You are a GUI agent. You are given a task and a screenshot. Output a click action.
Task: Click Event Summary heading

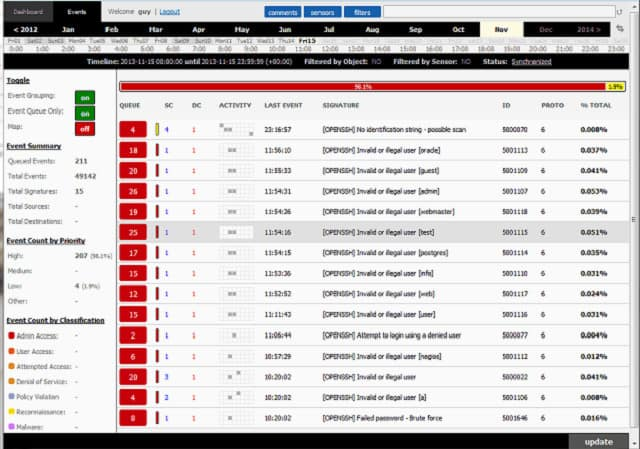[34, 146]
